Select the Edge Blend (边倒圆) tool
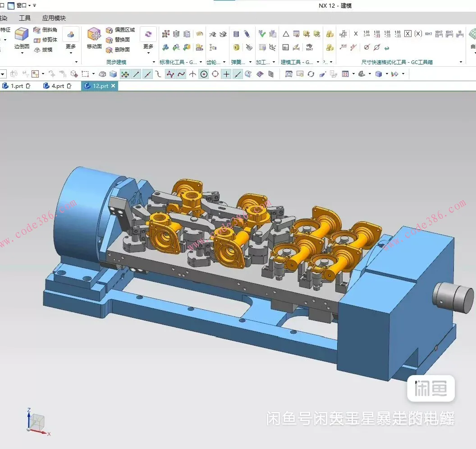 click(21, 38)
